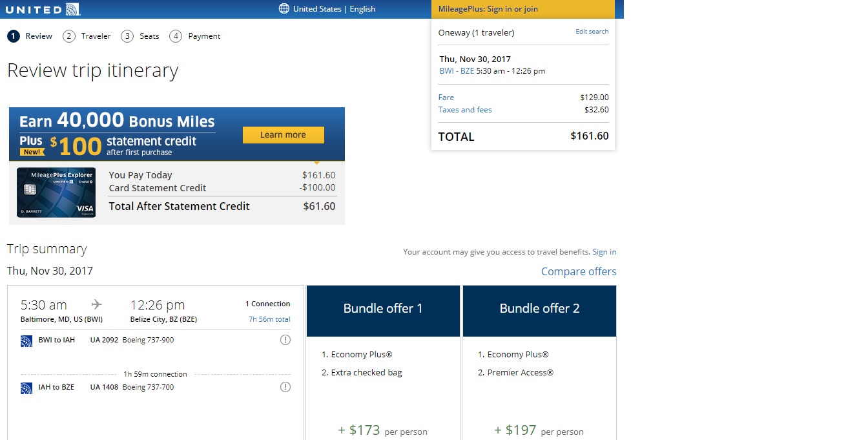The image size is (868, 440).
Task: Click the Compare offers link
Action: tap(579, 271)
